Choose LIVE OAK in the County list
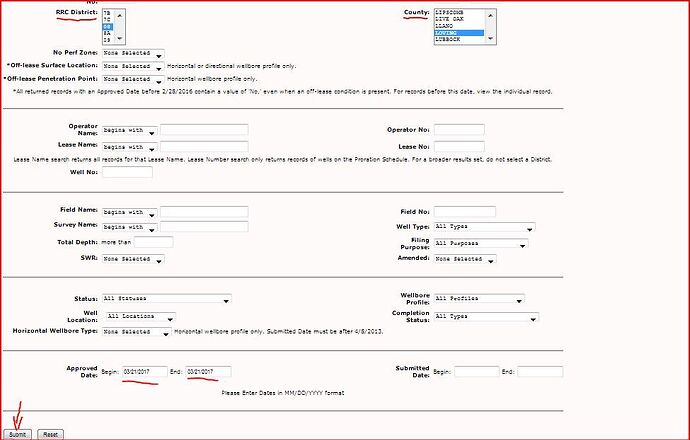 (x=459, y=19)
